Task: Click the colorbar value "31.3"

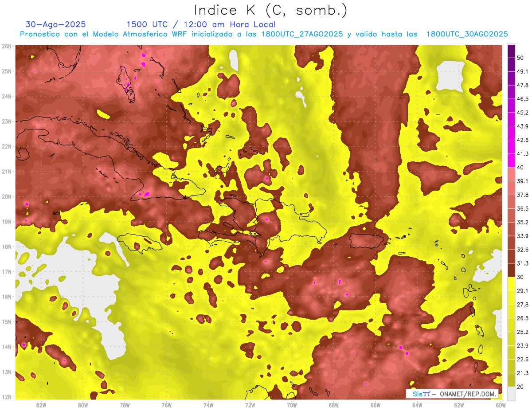Action: (x=522, y=263)
